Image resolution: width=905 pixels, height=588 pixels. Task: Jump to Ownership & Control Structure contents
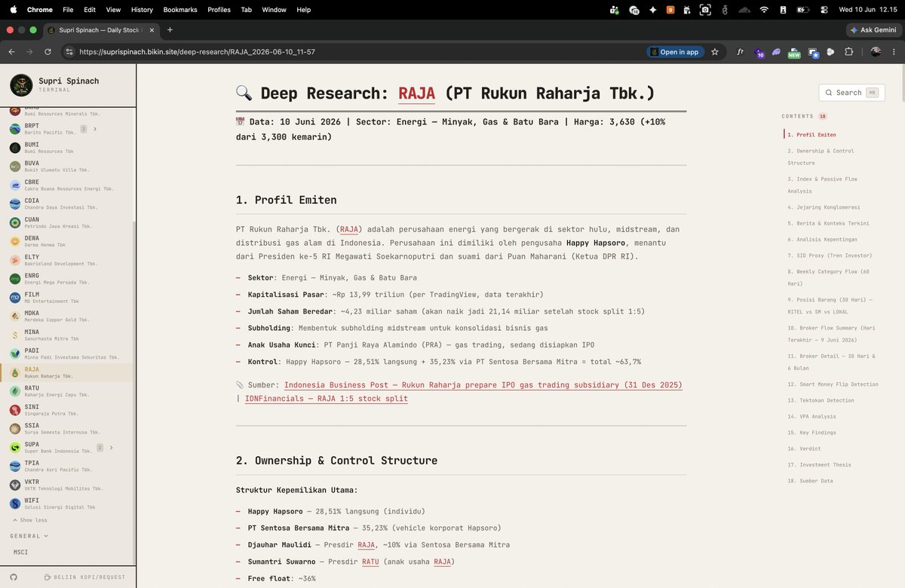pyautogui.click(x=821, y=157)
